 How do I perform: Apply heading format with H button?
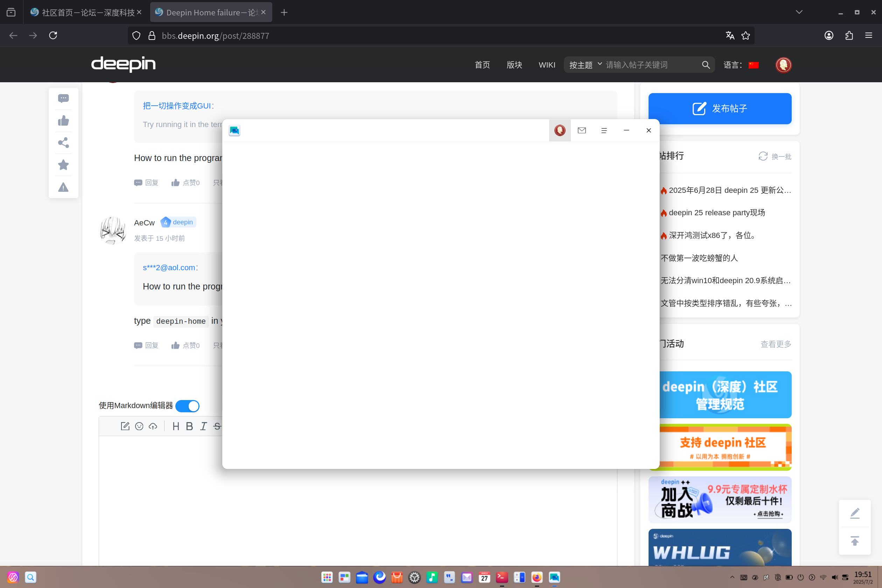point(175,426)
